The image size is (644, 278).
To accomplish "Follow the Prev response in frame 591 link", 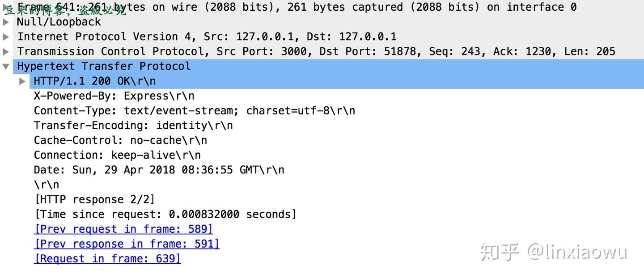I will click(127, 244).
